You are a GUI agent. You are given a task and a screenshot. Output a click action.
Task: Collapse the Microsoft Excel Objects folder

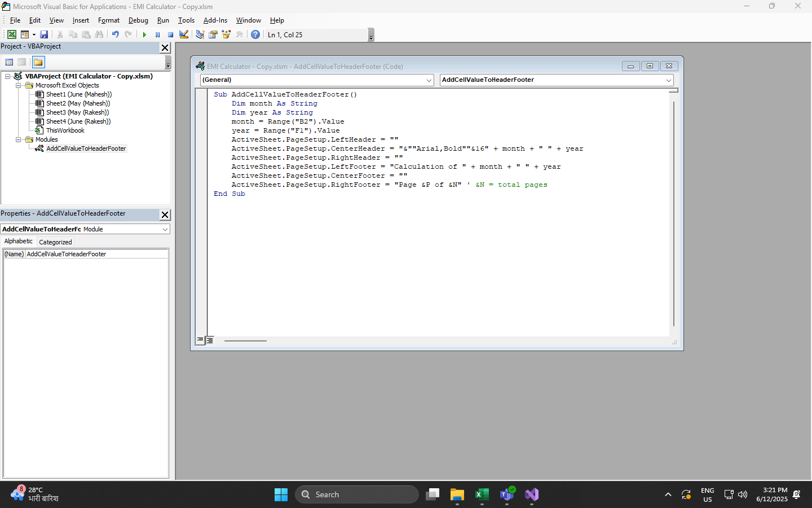pos(19,85)
